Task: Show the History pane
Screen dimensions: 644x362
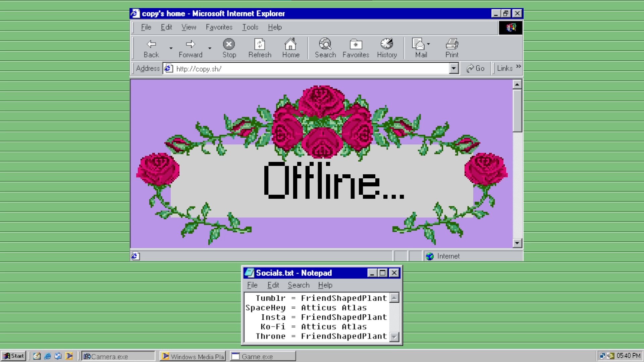Action: 387,48
